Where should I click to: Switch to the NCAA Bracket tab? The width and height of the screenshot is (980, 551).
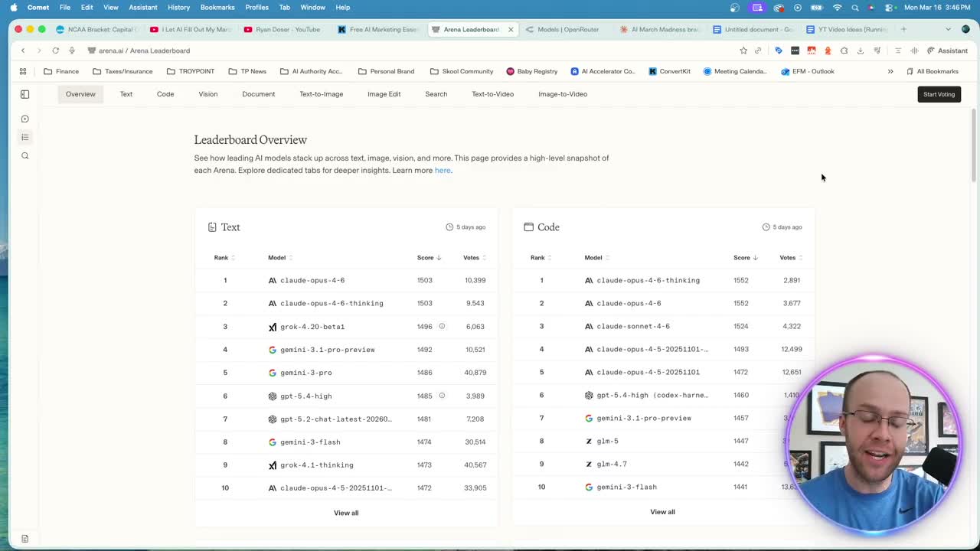96,29
